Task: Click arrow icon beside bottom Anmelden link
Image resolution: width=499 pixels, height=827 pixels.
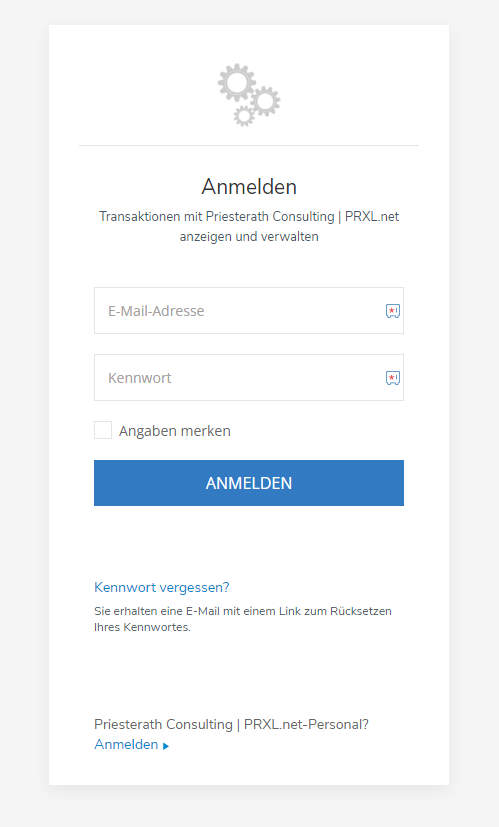Action: [166, 746]
